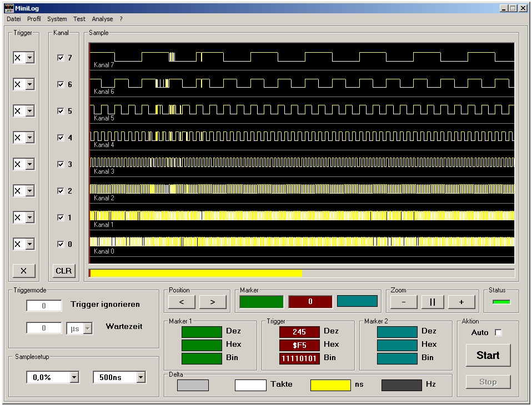Click the Trigger Bin value 11110101
The image size is (532, 405).
pyautogui.click(x=299, y=358)
